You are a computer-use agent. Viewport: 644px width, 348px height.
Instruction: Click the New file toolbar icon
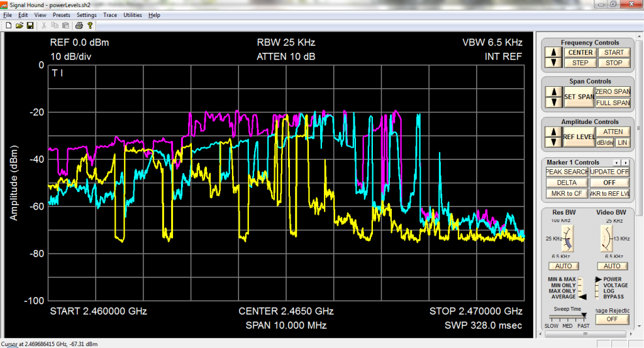[x=8, y=26]
